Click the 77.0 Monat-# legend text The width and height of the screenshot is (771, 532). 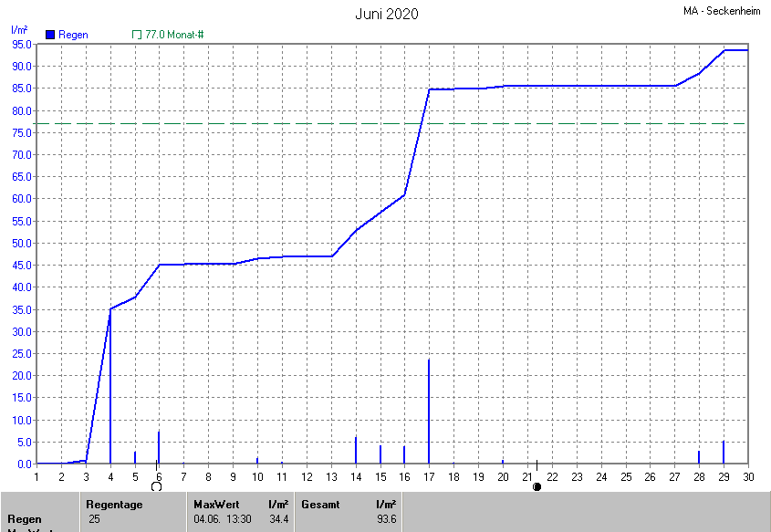(x=174, y=35)
